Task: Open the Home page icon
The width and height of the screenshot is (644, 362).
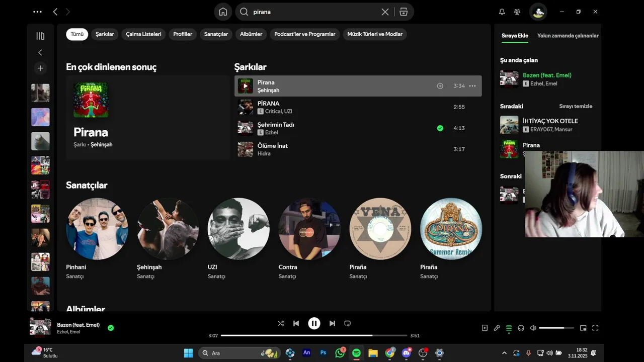Action: point(223,12)
